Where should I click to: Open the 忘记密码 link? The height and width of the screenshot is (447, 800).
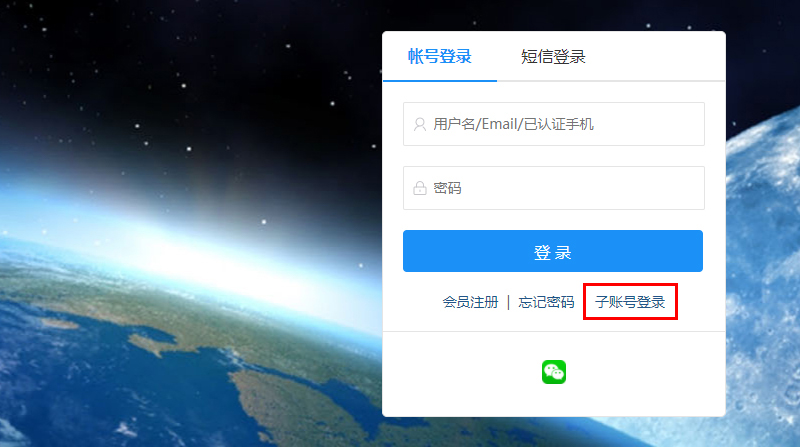pyautogui.click(x=546, y=302)
